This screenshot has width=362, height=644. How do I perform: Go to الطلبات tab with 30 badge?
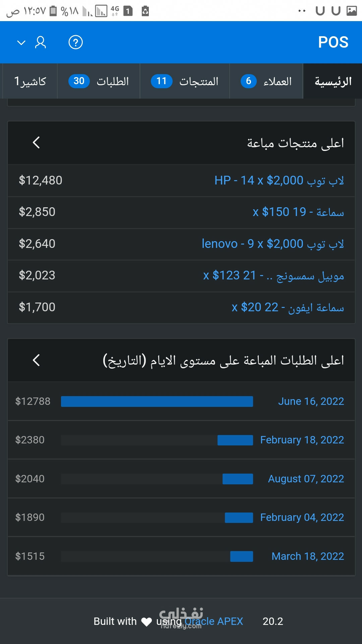[x=99, y=81]
